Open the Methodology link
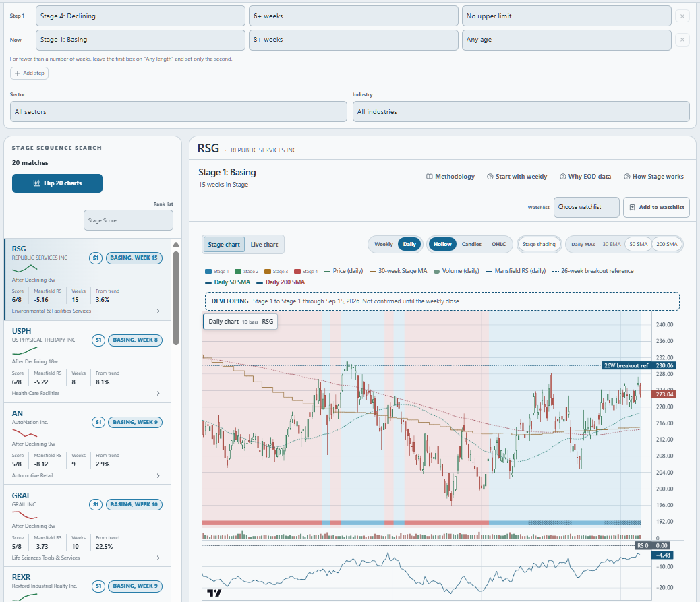This screenshot has height=602, width=700. click(x=450, y=177)
